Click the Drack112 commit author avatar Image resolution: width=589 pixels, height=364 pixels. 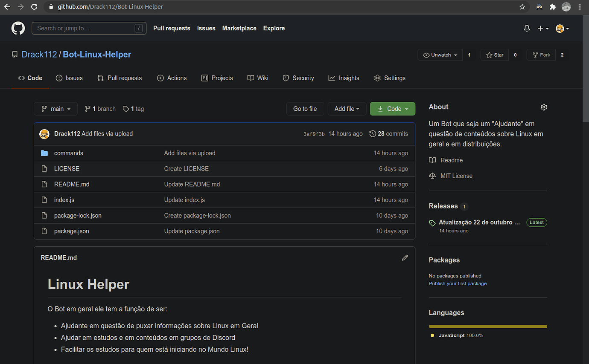44,134
